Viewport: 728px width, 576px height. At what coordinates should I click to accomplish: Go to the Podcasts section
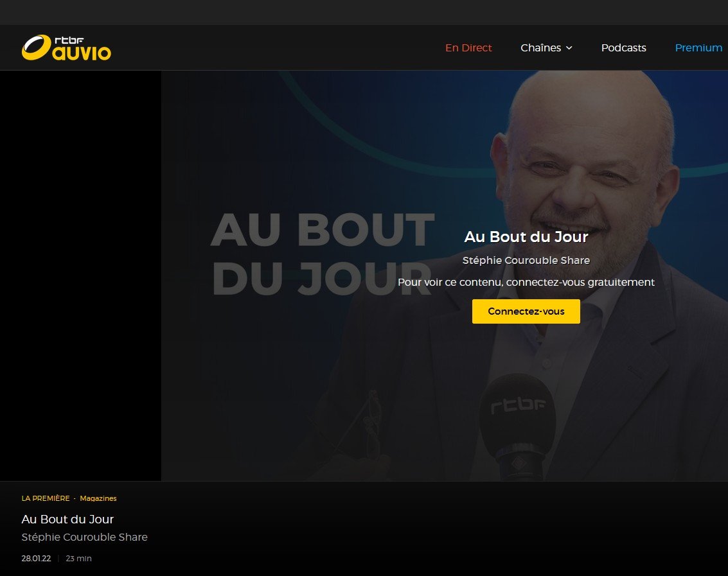click(623, 48)
